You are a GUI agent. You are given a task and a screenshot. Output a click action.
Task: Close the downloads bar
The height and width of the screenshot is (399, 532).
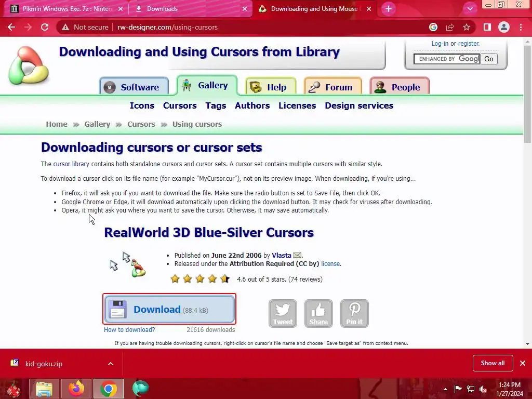pyautogui.click(x=523, y=363)
